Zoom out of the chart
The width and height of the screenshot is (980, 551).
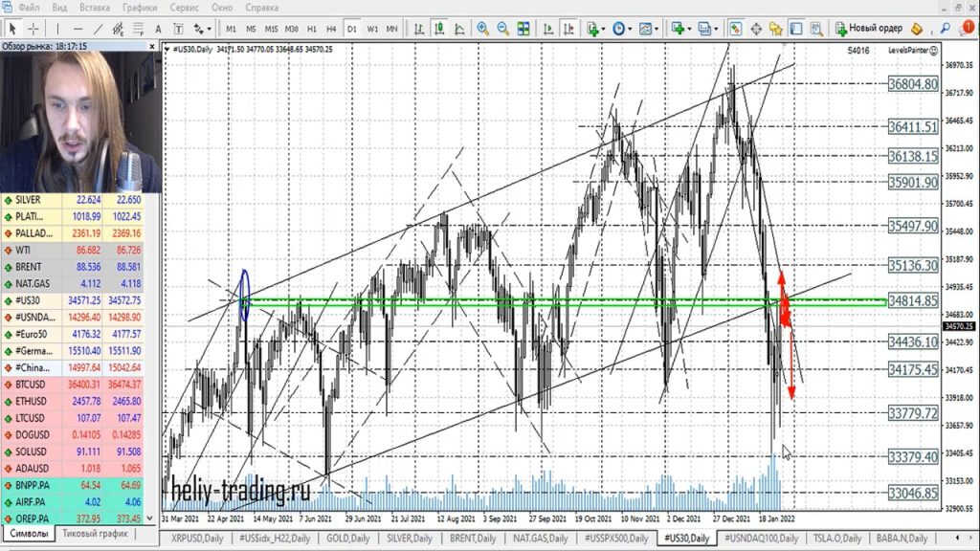click(x=504, y=29)
